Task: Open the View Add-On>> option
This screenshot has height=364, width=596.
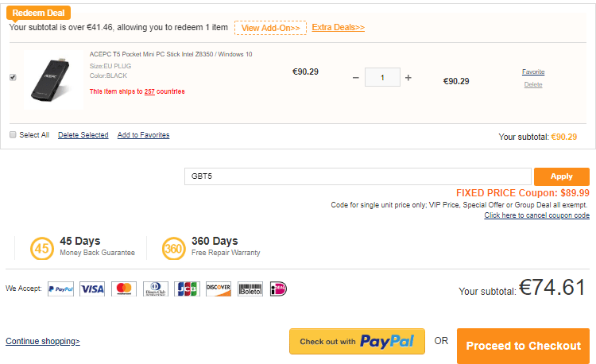Action: pyautogui.click(x=270, y=28)
